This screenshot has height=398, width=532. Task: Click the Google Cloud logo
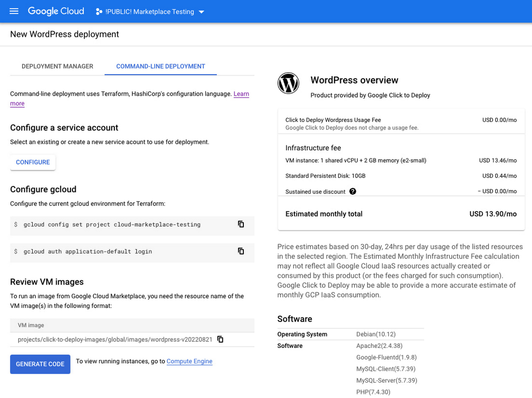[x=56, y=12]
